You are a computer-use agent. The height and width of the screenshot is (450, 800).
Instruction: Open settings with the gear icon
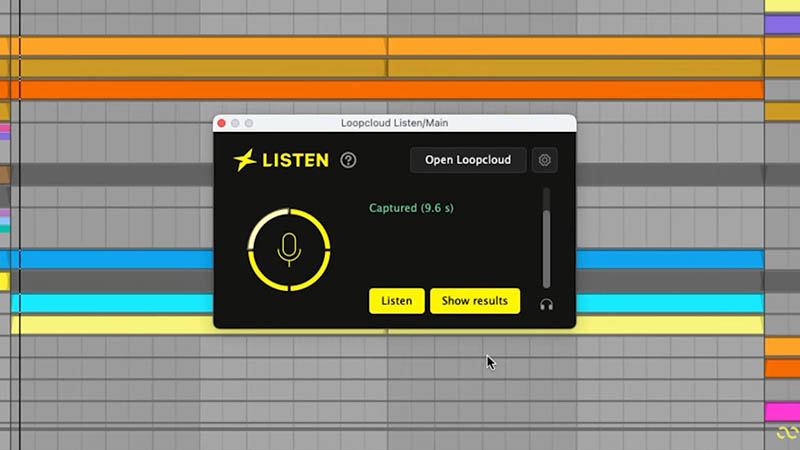[544, 160]
